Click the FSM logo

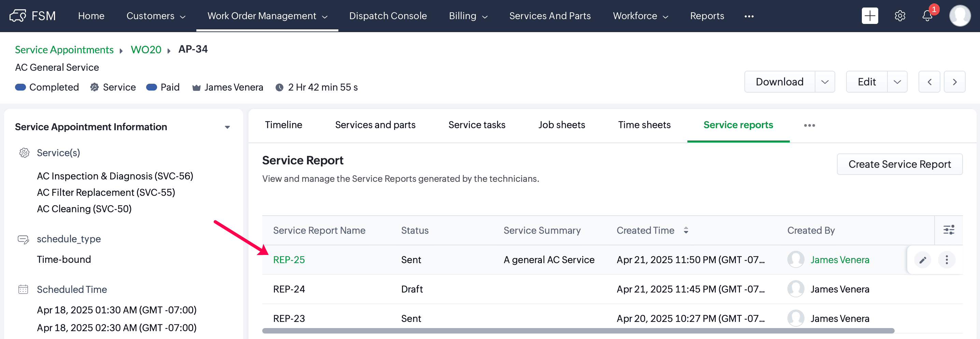(x=33, y=16)
